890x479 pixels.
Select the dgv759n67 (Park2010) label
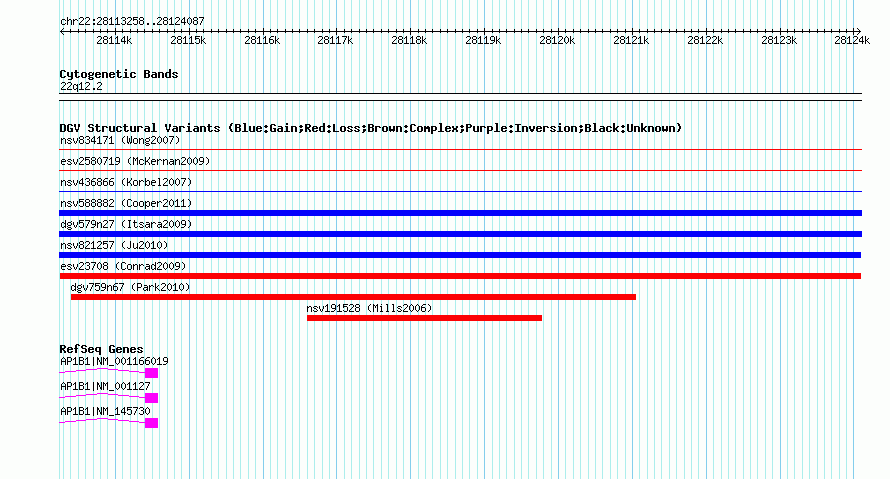point(130,287)
